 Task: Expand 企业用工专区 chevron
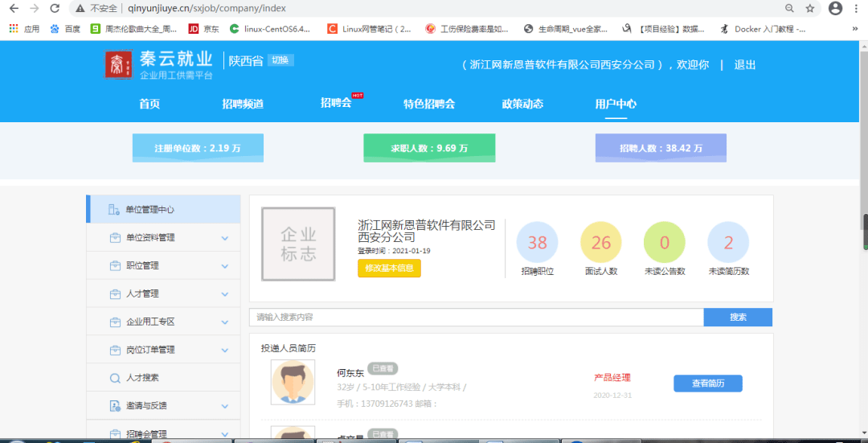(x=225, y=322)
